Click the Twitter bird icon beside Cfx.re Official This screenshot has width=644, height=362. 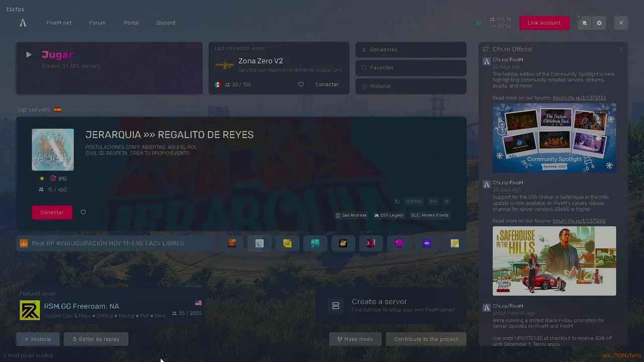486,49
